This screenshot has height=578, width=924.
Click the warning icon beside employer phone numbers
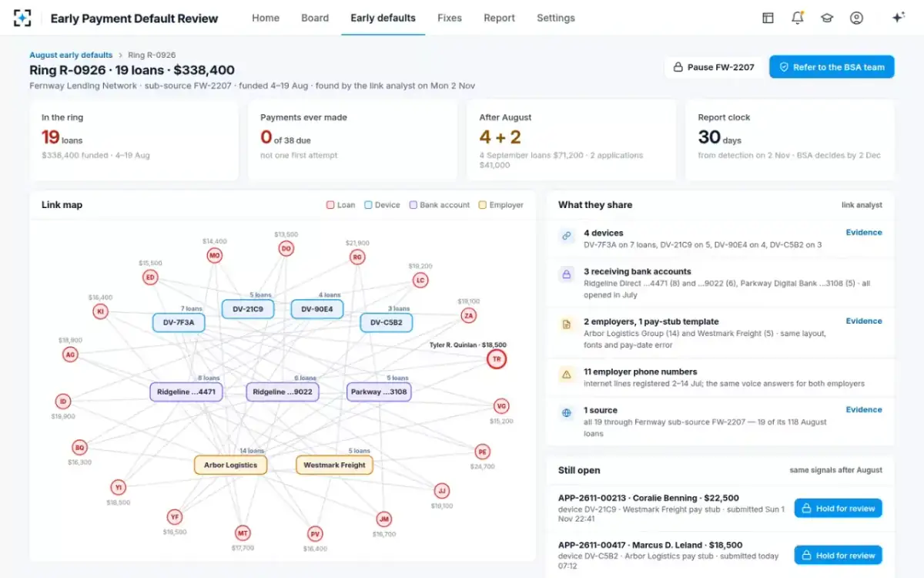567,375
